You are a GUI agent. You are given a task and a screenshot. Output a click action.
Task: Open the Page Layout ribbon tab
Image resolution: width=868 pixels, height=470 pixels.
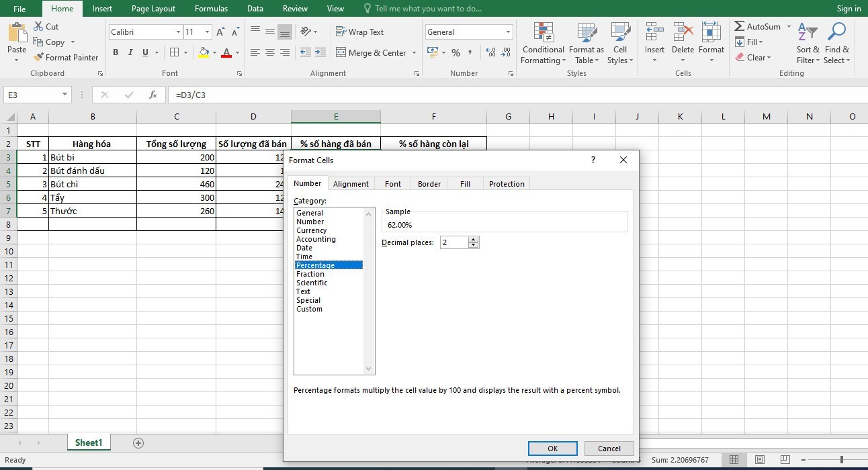[x=153, y=9]
